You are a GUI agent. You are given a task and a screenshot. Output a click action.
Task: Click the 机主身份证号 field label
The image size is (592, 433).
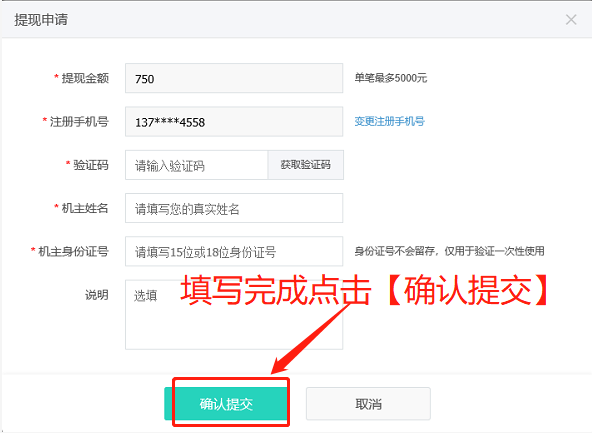click(x=74, y=251)
